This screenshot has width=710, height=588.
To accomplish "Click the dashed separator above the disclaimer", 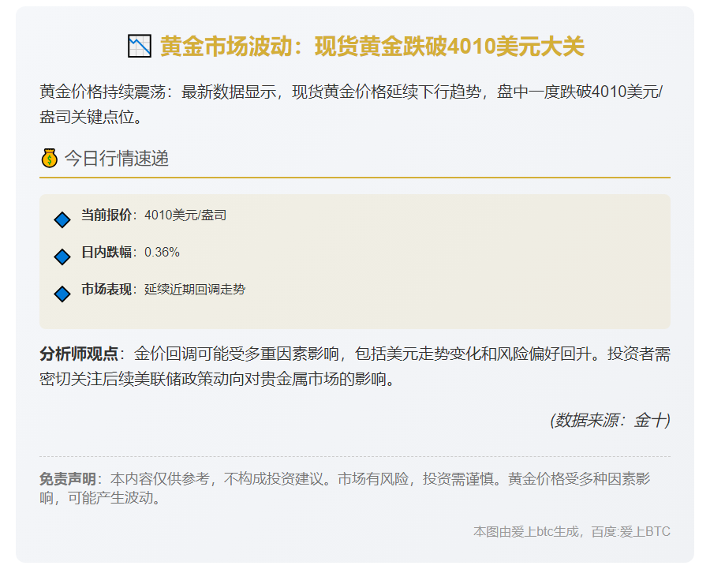I will 355,456.
